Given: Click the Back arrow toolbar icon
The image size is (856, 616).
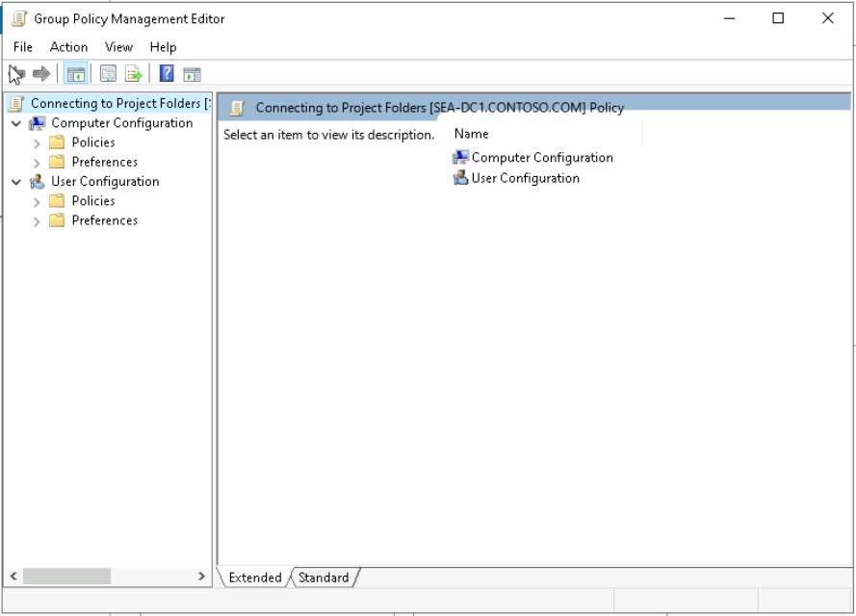Looking at the screenshot, I should pos(16,74).
